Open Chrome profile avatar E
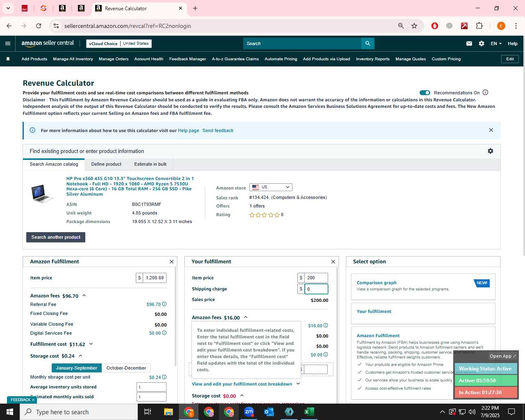 point(501,26)
